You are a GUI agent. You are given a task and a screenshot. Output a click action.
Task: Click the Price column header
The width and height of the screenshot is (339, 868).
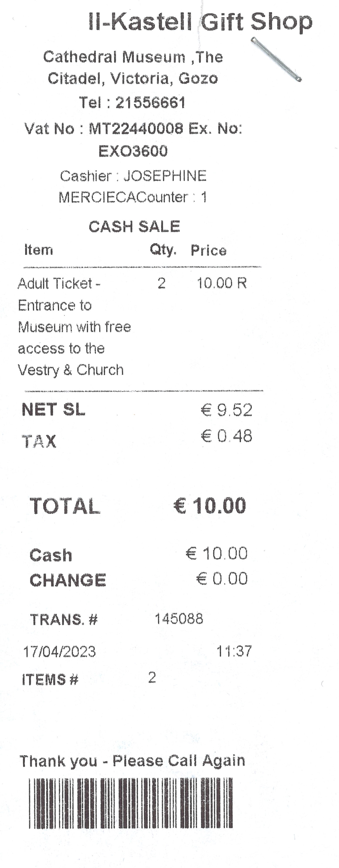(x=209, y=250)
